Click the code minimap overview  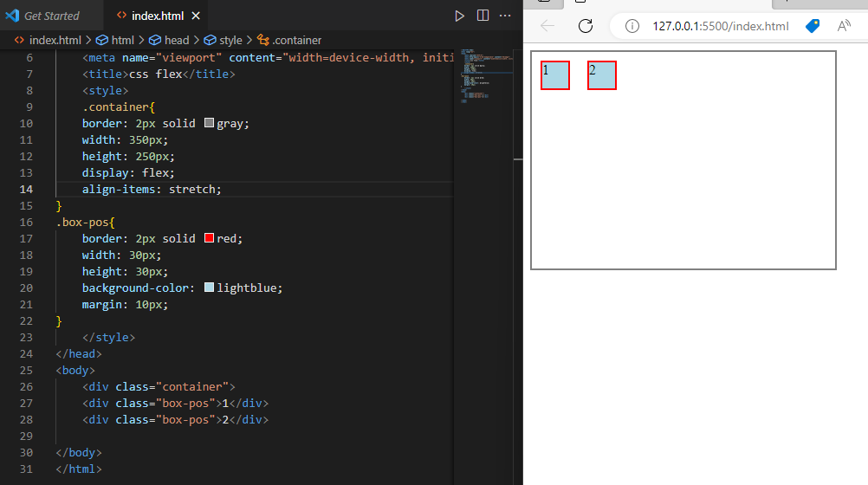point(485,76)
